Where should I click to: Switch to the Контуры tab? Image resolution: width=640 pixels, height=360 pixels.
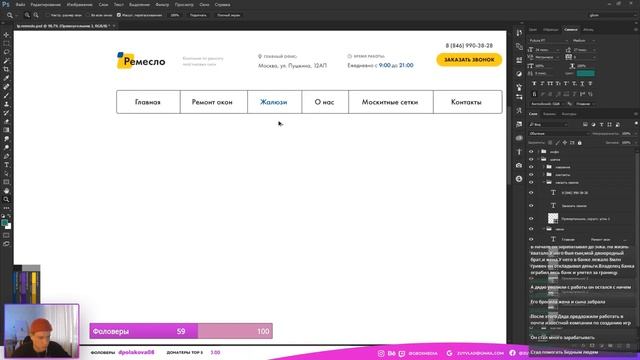click(569, 114)
